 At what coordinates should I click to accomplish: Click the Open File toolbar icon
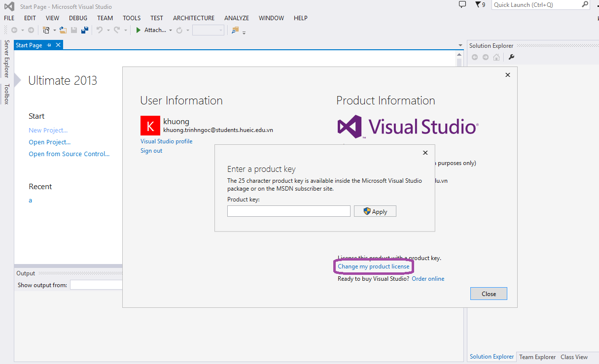(x=63, y=30)
